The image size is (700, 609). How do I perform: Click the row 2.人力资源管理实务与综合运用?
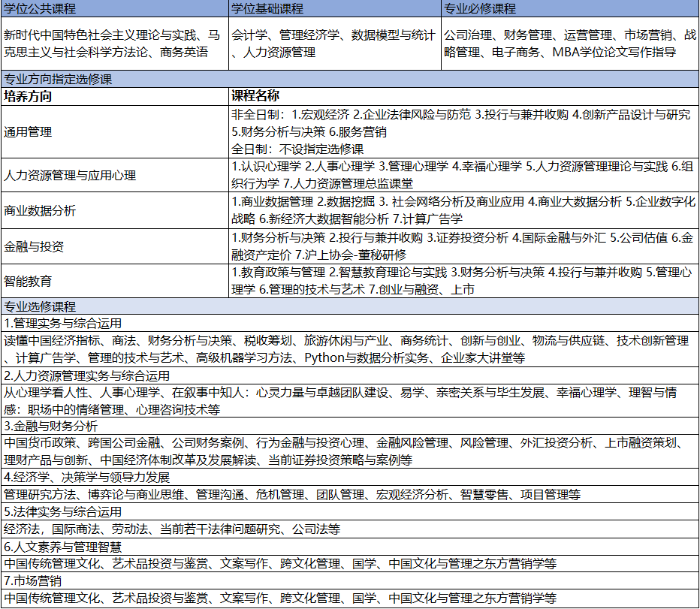pyautogui.click(x=350, y=375)
